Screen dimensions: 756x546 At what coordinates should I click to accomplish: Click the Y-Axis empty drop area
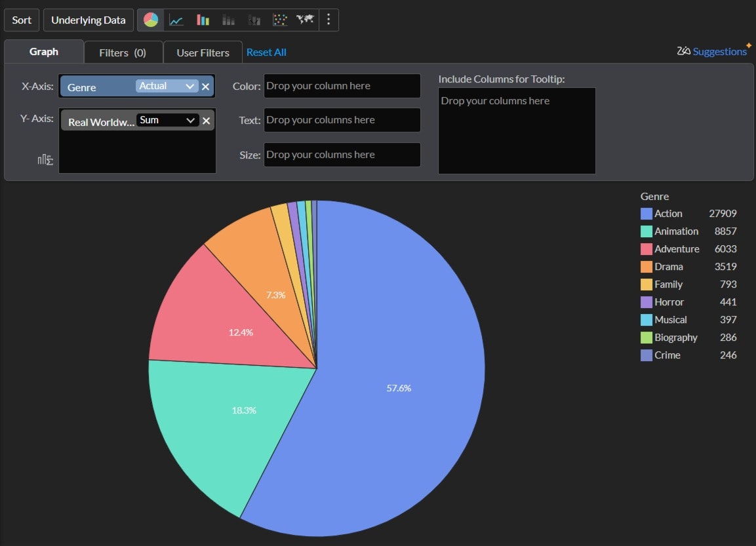click(x=138, y=152)
